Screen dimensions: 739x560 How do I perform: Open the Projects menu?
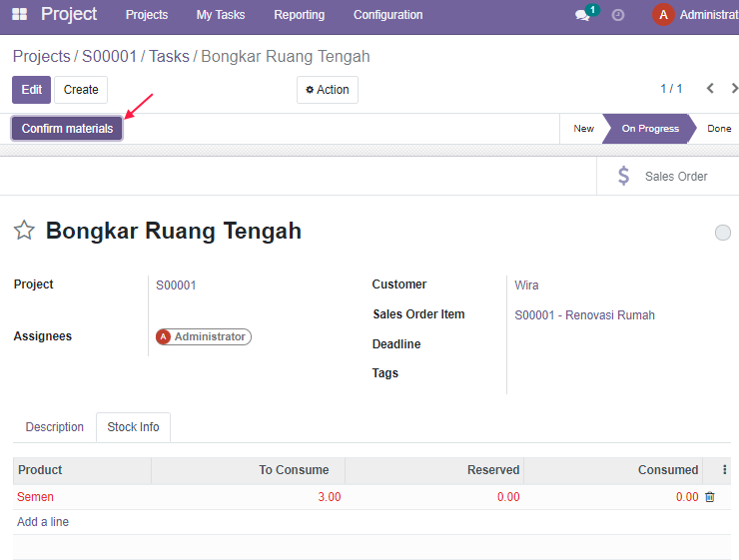click(x=147, y=15)
